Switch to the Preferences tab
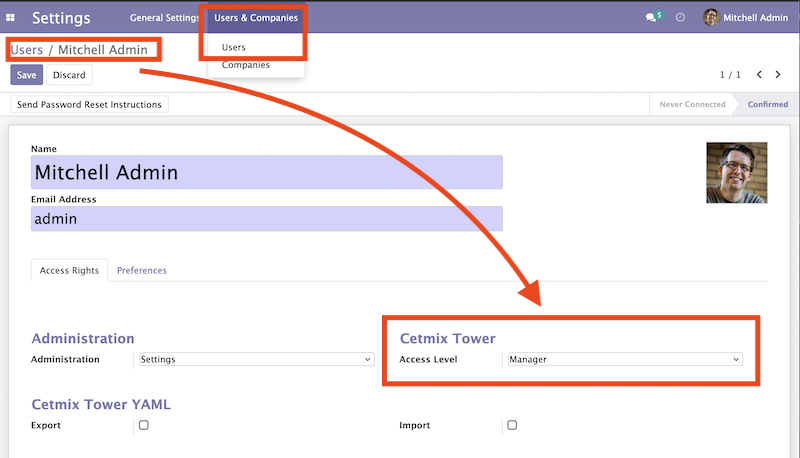This screenshot has width=800, height=458. pos(142,270)
